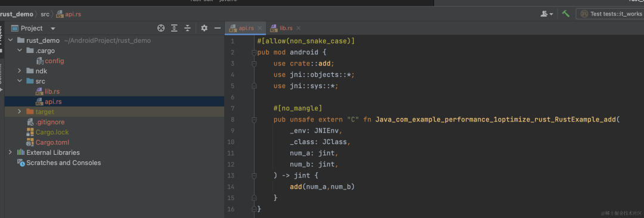Click the '#[allow(non_snake_case)]' attribute text
Screen dimensions: 644x218
click(305, 42)
